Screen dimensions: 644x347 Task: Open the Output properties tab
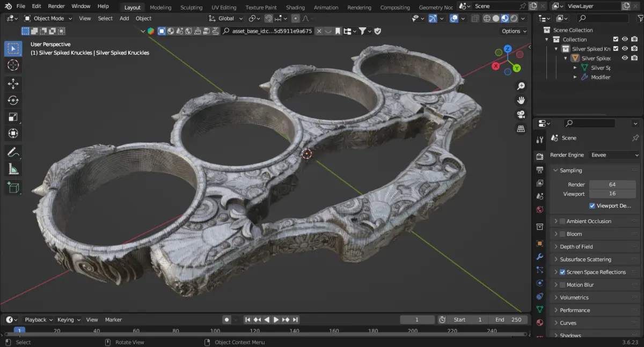540,170
